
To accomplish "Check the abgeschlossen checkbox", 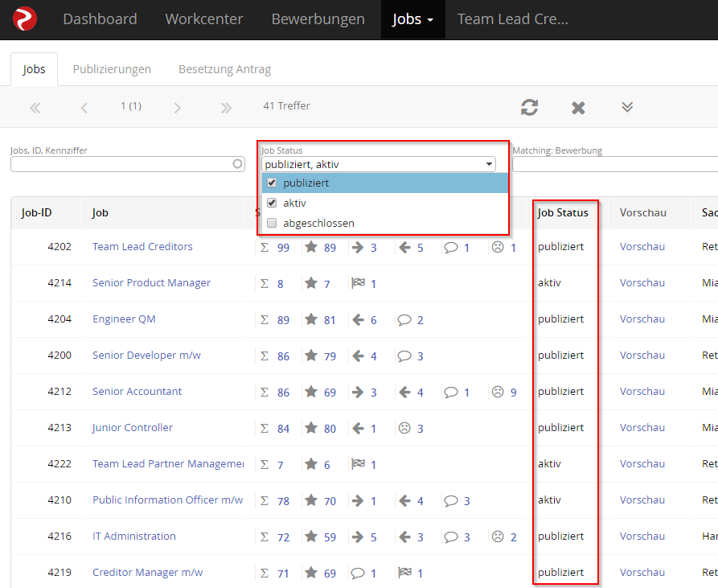I will 272,223.
